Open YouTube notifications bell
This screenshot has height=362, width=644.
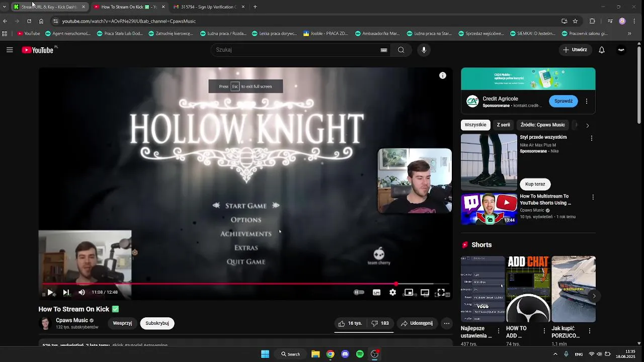602,50
